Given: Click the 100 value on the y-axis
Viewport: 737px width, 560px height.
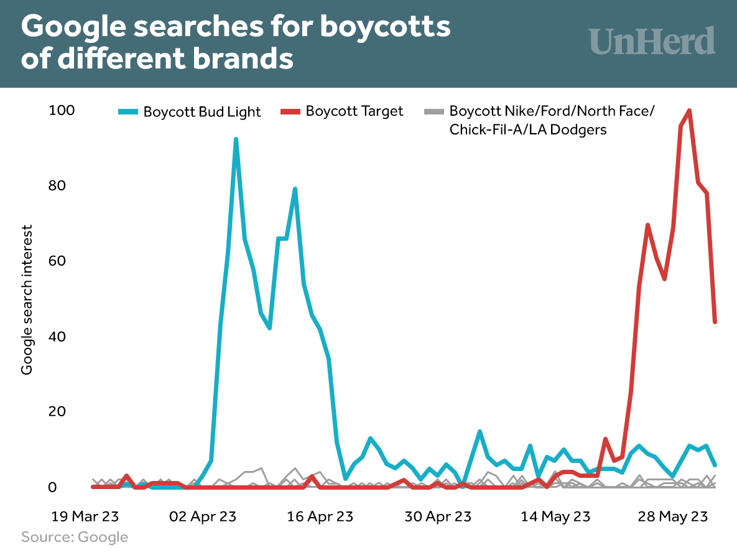Looking at the screenshot, I should 61,111.
